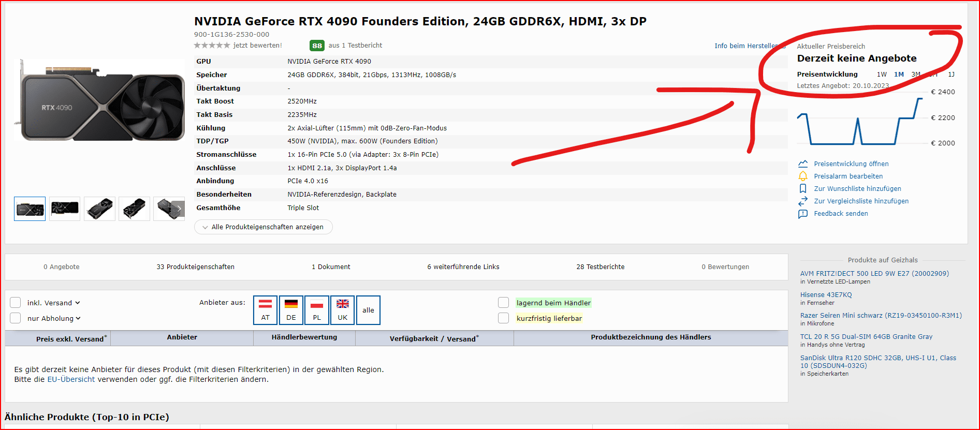Click the star rating icons

point(212,46)
